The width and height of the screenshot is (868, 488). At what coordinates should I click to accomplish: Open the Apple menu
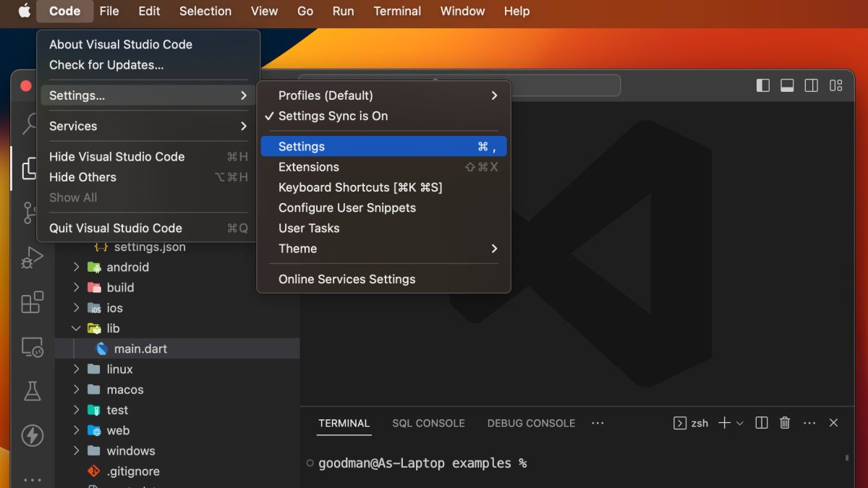pos(25,11)
